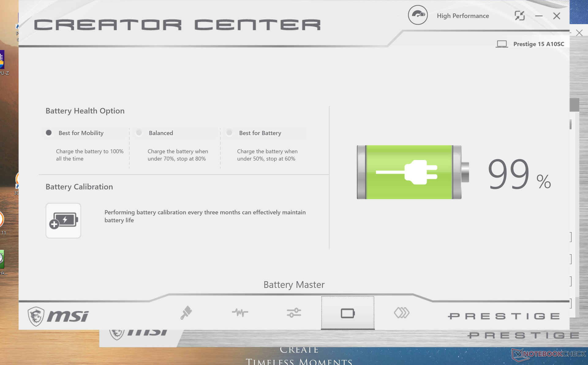Click the High Performance mode label
The width and height of the screenshot is (588, 365).
click(x=463, y=16)
